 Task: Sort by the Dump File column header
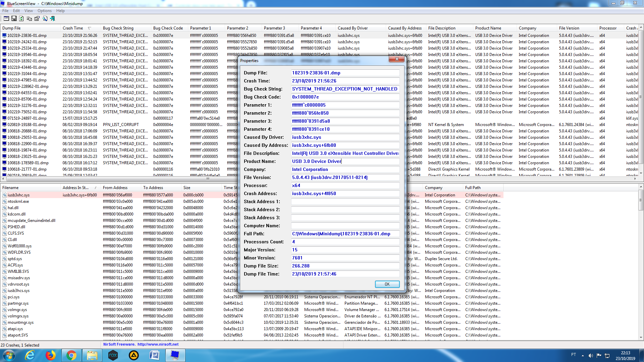30,28
